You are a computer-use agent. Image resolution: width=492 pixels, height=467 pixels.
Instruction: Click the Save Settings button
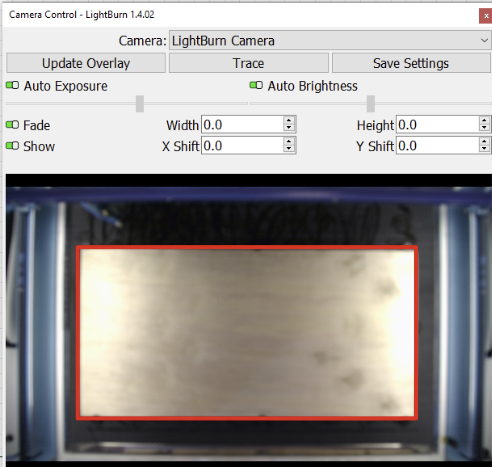click(411, 63)
